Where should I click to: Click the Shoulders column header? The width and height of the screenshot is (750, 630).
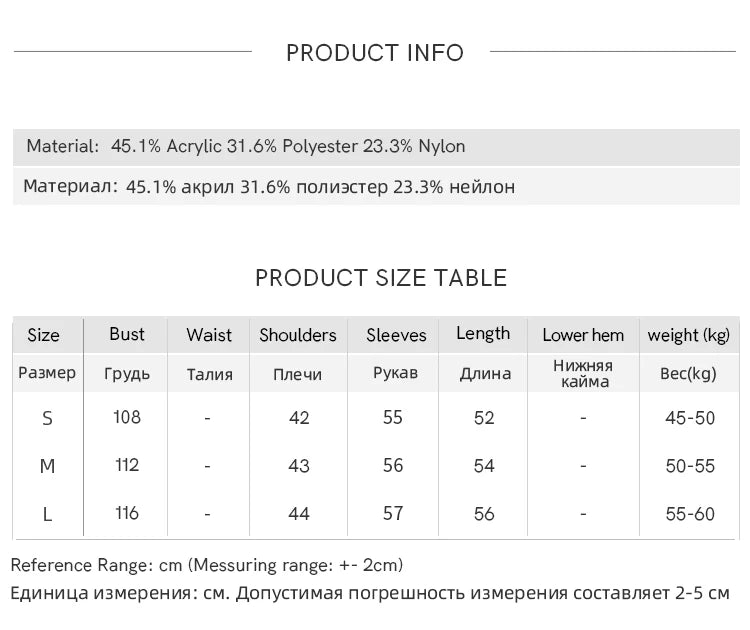tap(298, 335)
